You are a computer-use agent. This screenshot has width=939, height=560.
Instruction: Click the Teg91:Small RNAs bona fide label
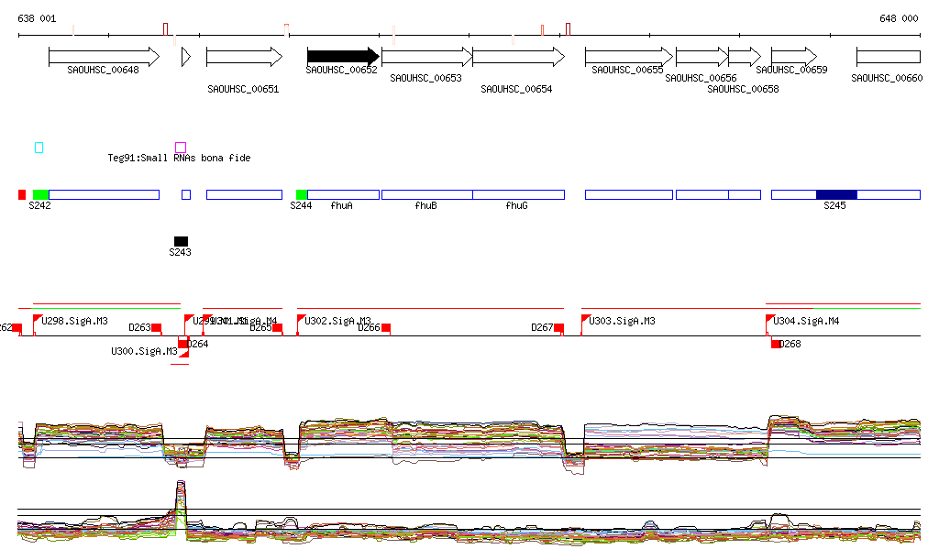point(179,158)
